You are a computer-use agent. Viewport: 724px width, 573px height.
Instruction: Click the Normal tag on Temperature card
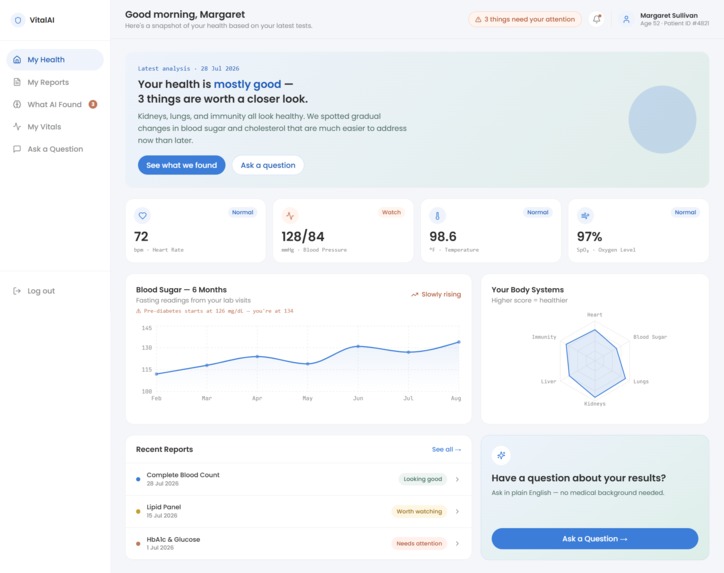coord(537,212)
